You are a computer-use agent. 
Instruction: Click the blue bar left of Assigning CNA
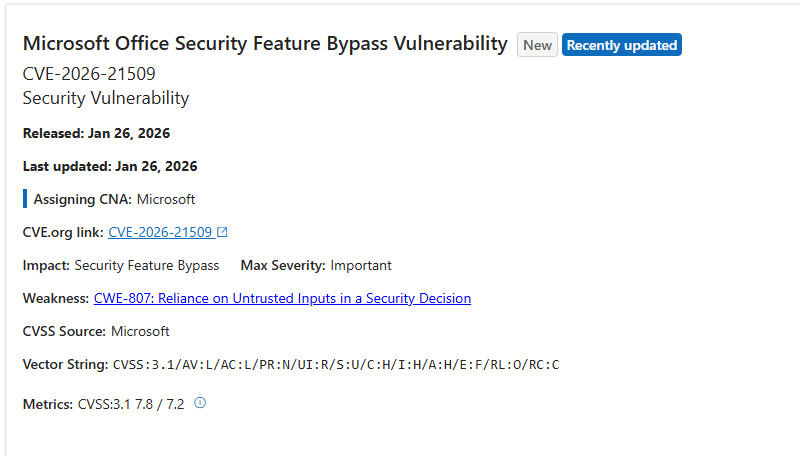pyautogui.click(x=25, y=198)
